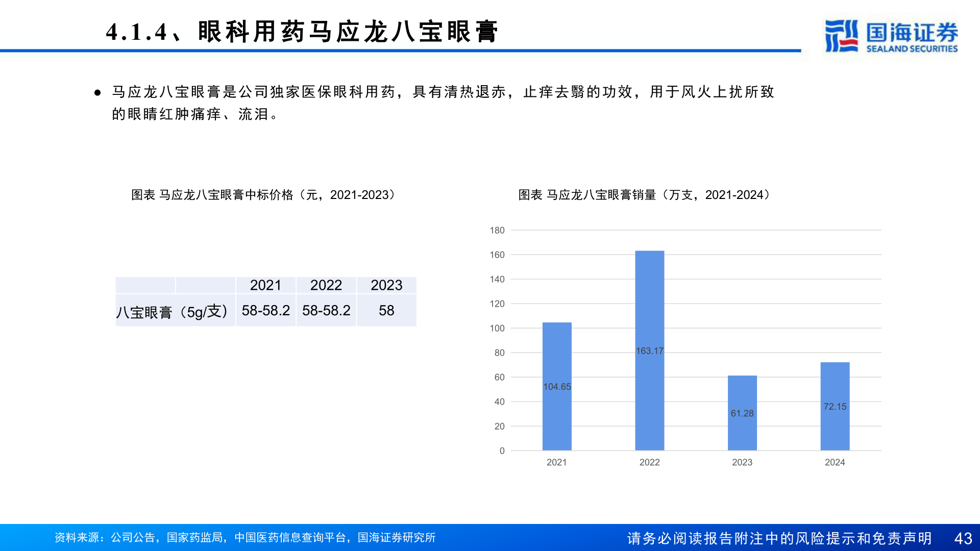Click the 180 label on the y-axis
Screen dimensions: 980x551
496,231
